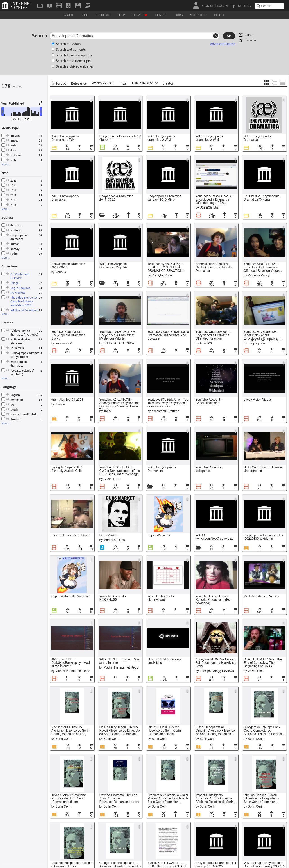The height and width of the screenshot is (868, 289).
Task: Click SIGN UP link
Action: [x=208, y=6]
